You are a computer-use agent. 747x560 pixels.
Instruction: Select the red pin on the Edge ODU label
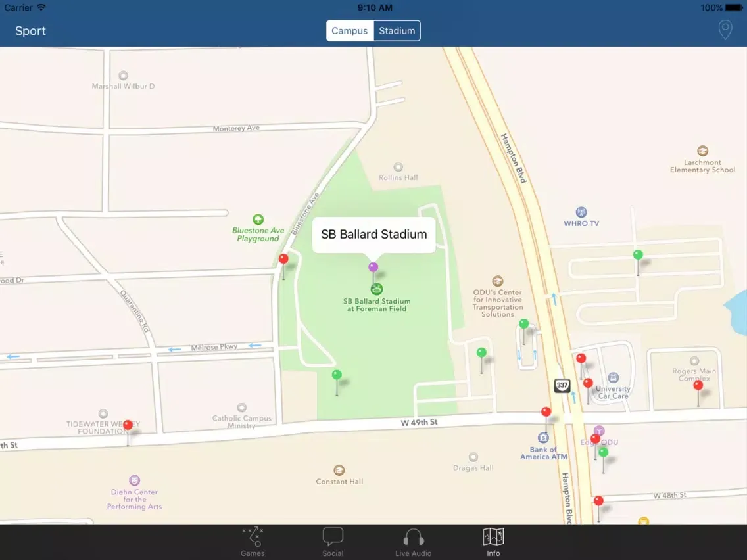[x=595, y=438]
